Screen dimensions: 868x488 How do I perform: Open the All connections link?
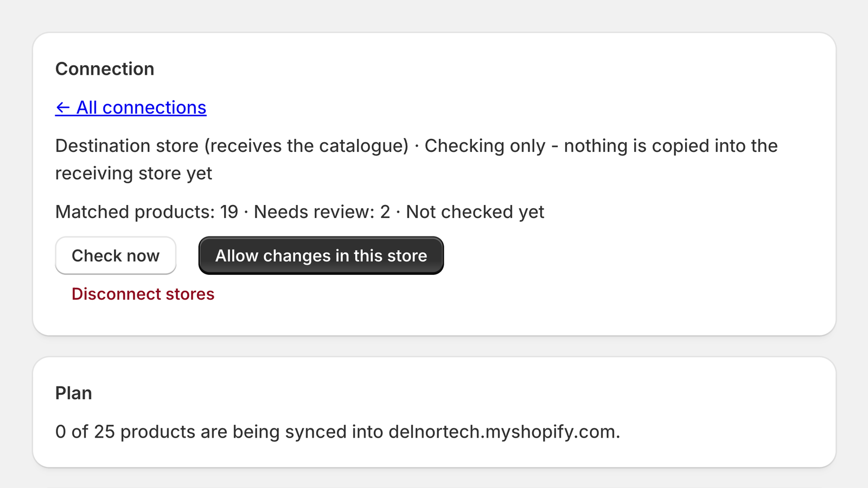click(x=131, y=108)
